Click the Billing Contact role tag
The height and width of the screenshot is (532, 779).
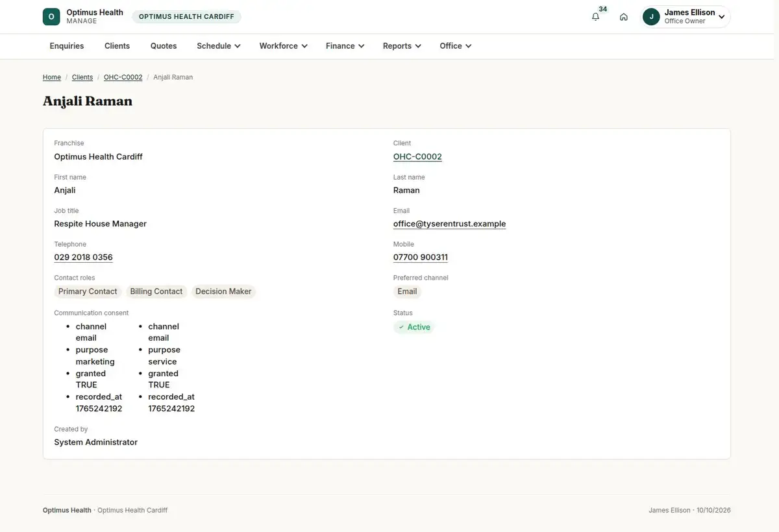(156, 292)
